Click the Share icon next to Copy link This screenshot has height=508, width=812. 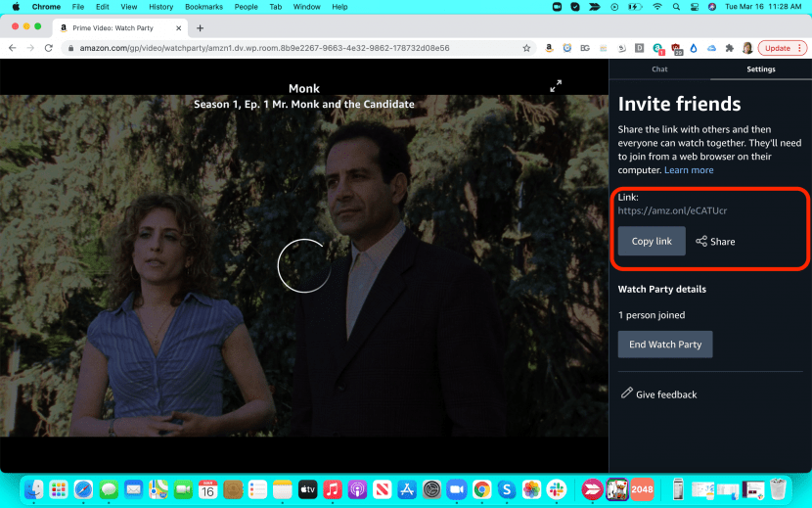(x=701, y=241)
